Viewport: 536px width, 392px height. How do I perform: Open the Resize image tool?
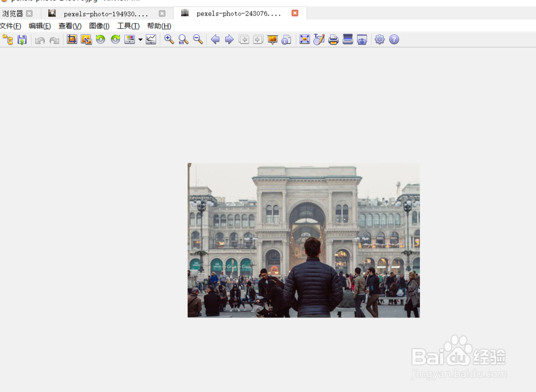pyautogui.click(x=86, y=39)
